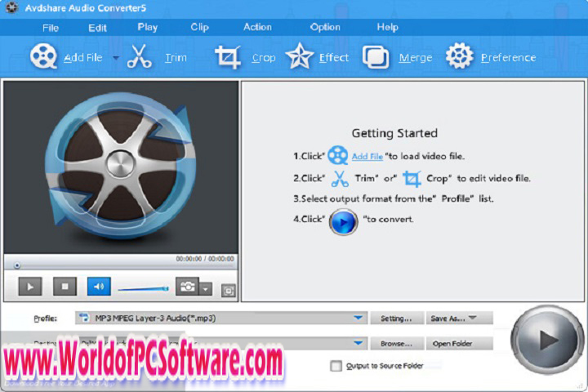Click the Effect label in toolbar
The width and height of the screenshot is (588, 392).
point(334,57)
